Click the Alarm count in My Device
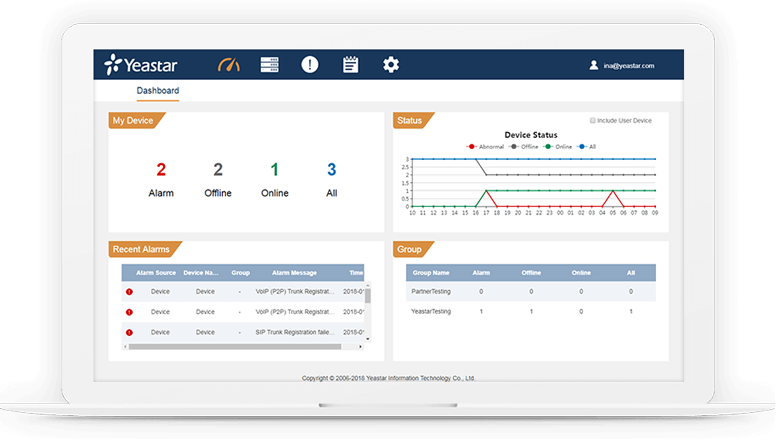 [x=161, y=170]
